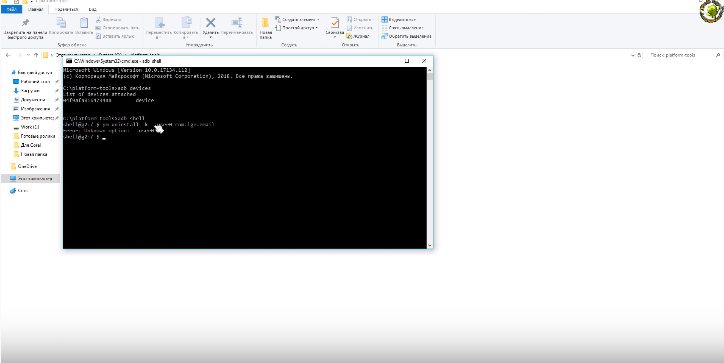Click the command prompt vertical scrollbar

[x=430, y=158]
